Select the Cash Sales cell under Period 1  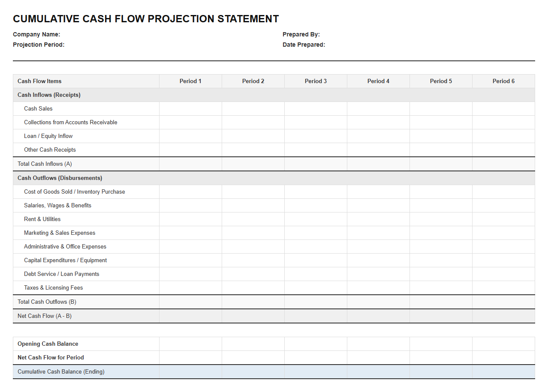[x=190, y=108]
